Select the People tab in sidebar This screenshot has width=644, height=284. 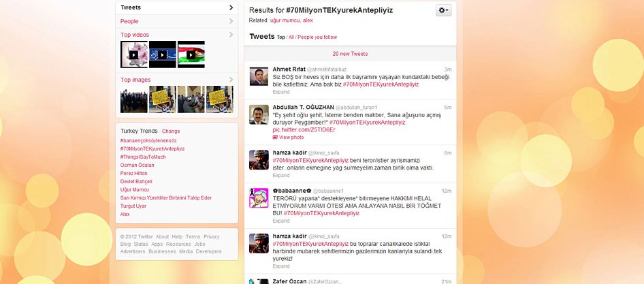click(129, 21)
